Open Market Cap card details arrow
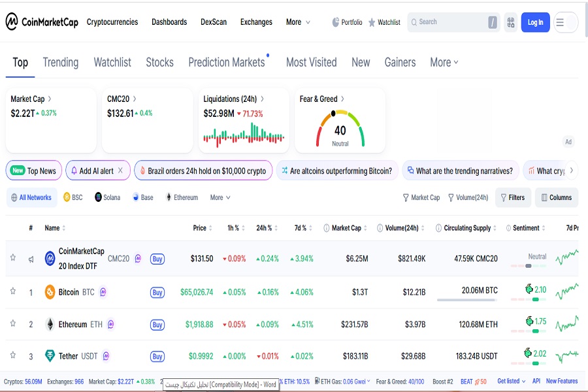Viewport: 588px width, 392px height. (50, 99)
